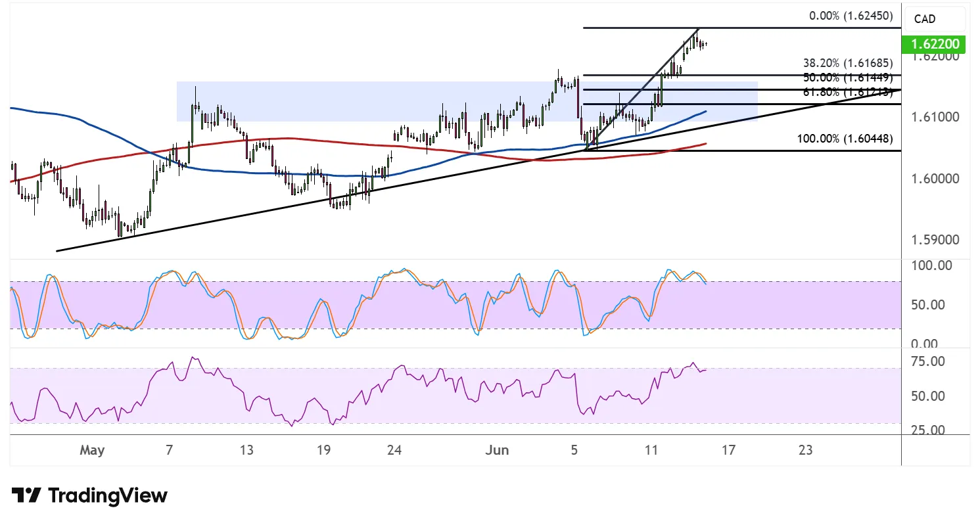
Task: Select the 23 date tick on time axis
Action: 806,451
